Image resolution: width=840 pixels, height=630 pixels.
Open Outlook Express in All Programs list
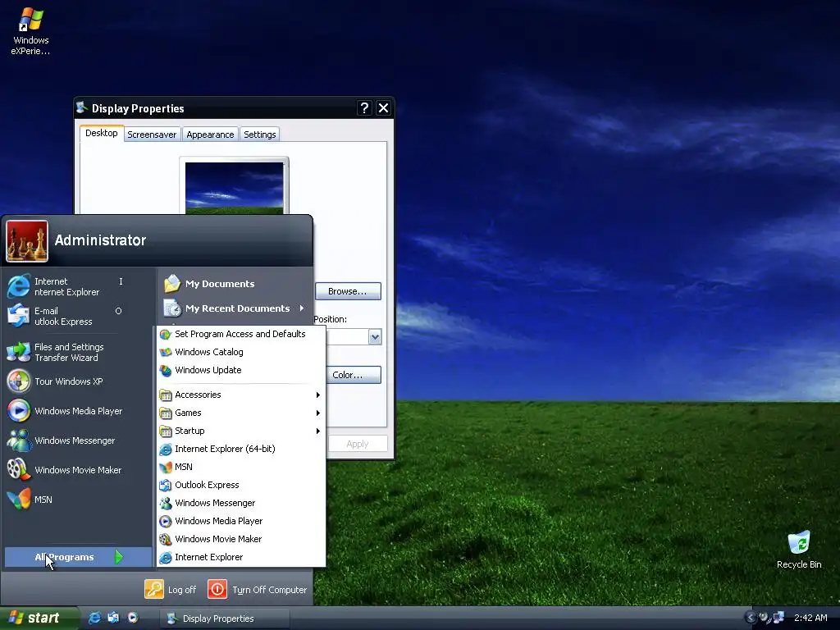point(241,485)
